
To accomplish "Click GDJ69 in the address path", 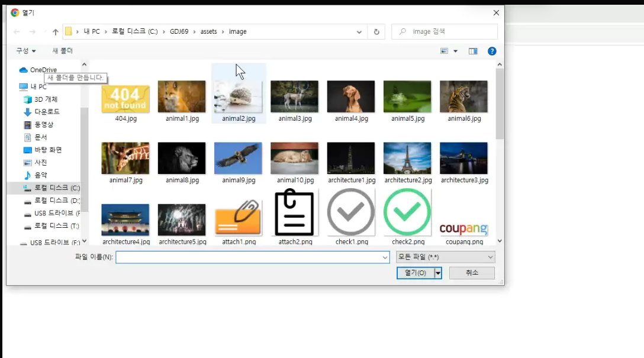I will [179, 31].
